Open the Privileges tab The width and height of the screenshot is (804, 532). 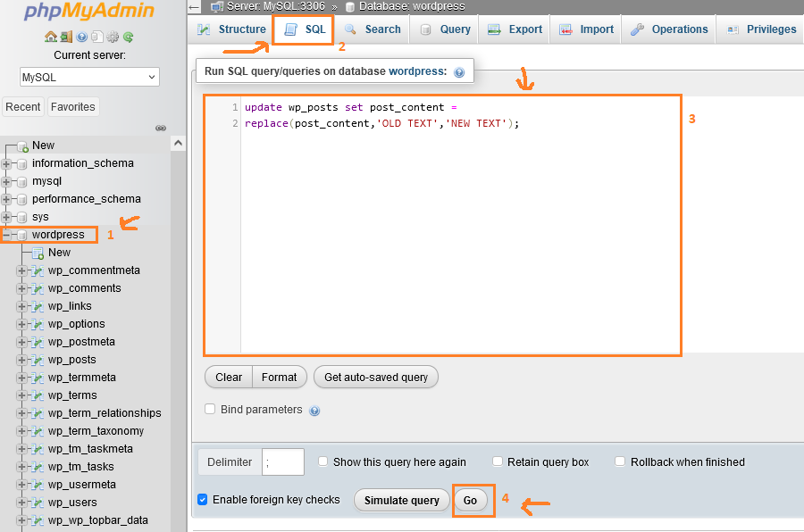click(761, 29)
